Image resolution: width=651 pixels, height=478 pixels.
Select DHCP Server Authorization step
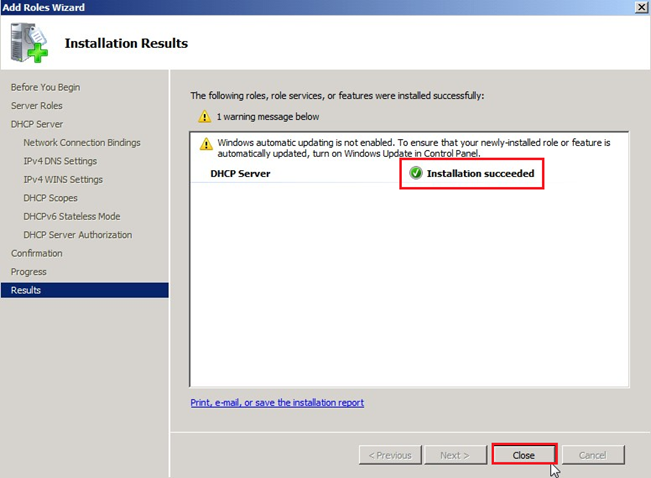(x=78, y=235)
